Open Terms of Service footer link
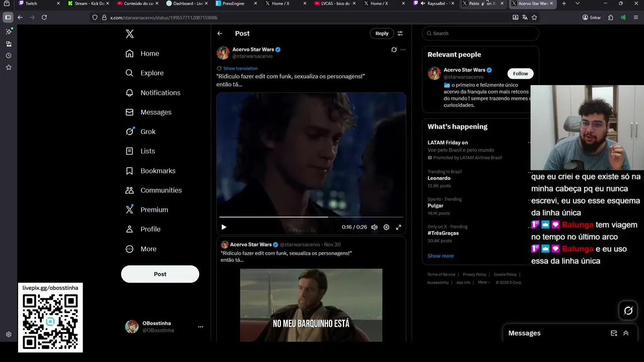This screenshot has width=644, height=362. tap(441, 275)
